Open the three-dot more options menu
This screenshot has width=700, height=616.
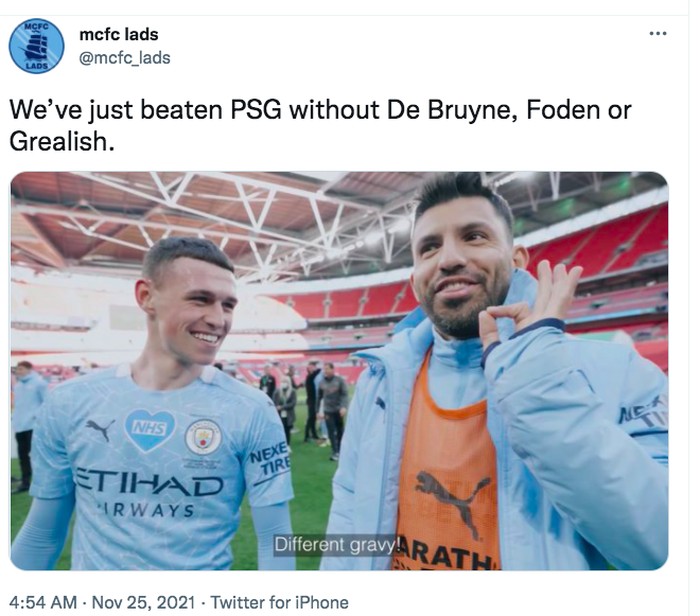coord(658,33)
